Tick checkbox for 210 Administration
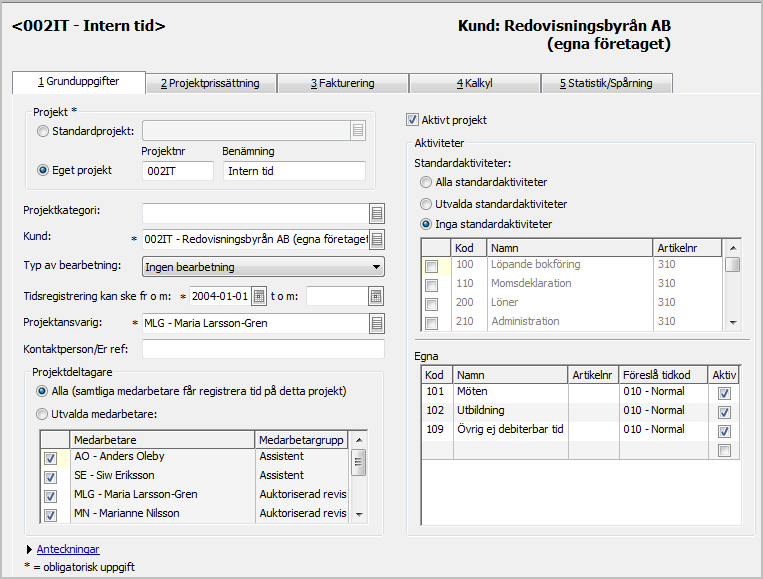 coord(431,323)
